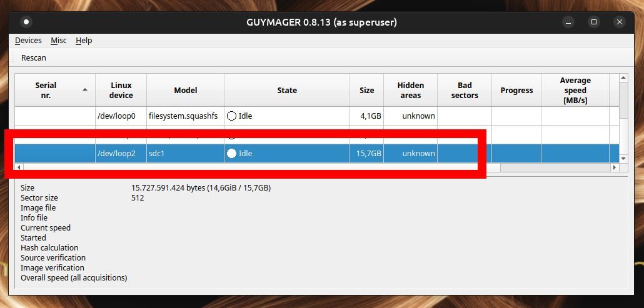The height and width of the screenshot is (308, 644).
Task: Click the Source verification label
Action: [53, 257]
